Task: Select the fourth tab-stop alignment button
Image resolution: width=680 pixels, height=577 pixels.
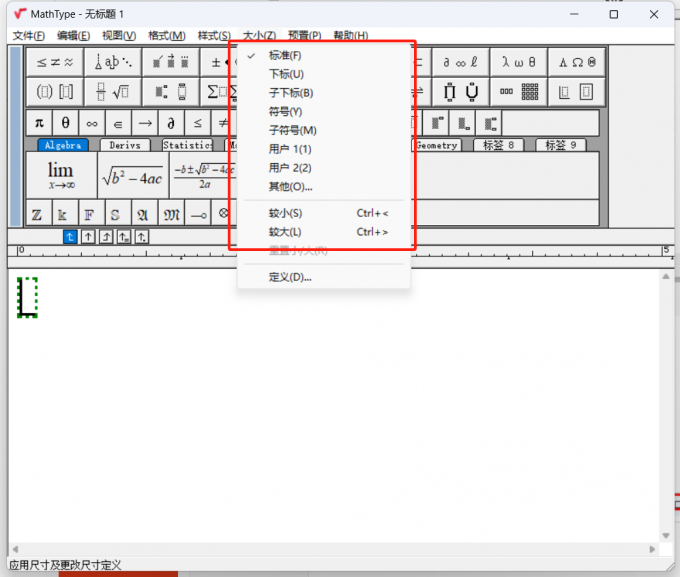Action: [124, 237]
